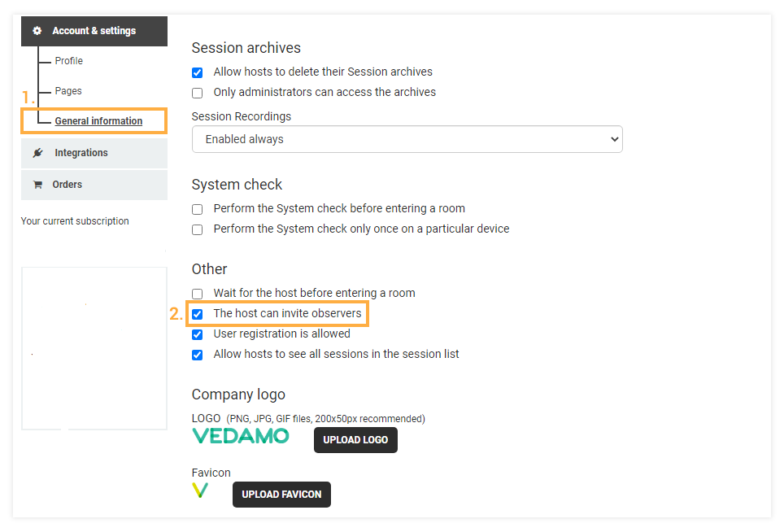784x532 pixels.
Task: Open Account & settings menu section
Action: coord(94,31)
